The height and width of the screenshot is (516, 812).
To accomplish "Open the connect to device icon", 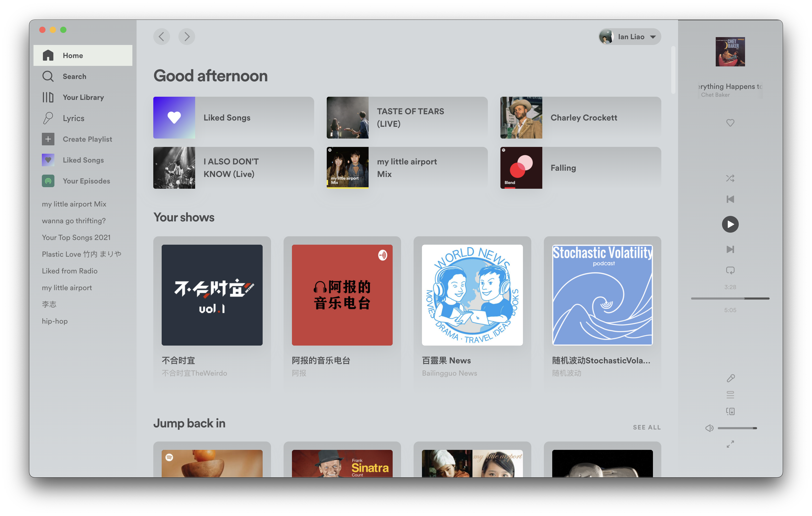I will [730, 411].
